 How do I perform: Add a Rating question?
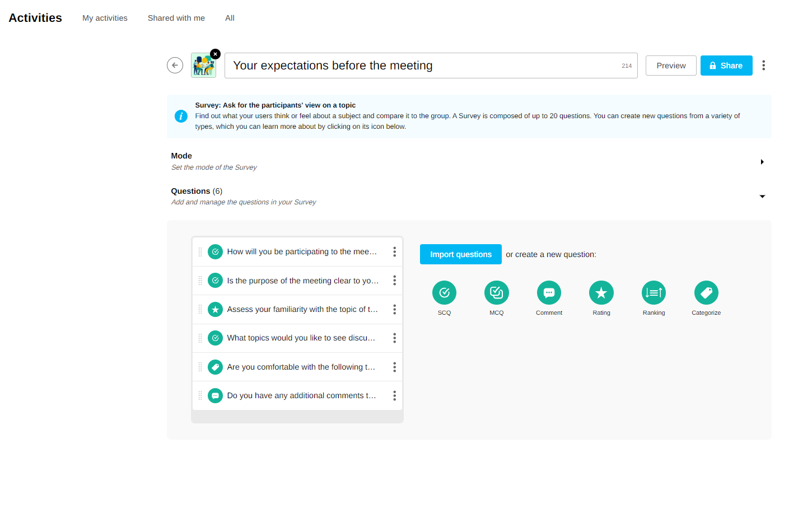tap(601, 293)
